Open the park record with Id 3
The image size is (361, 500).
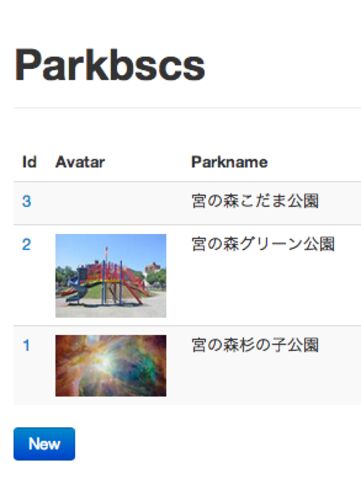[x=27, y=201]
